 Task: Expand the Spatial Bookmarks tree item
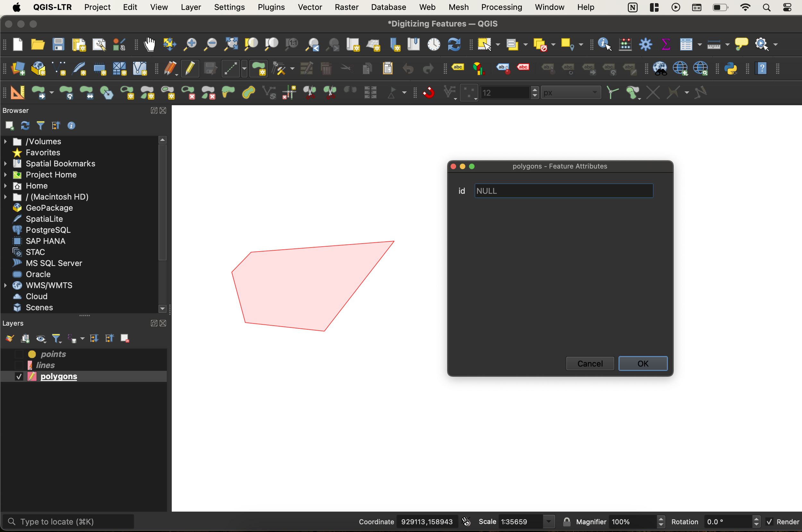click(5, 163)
